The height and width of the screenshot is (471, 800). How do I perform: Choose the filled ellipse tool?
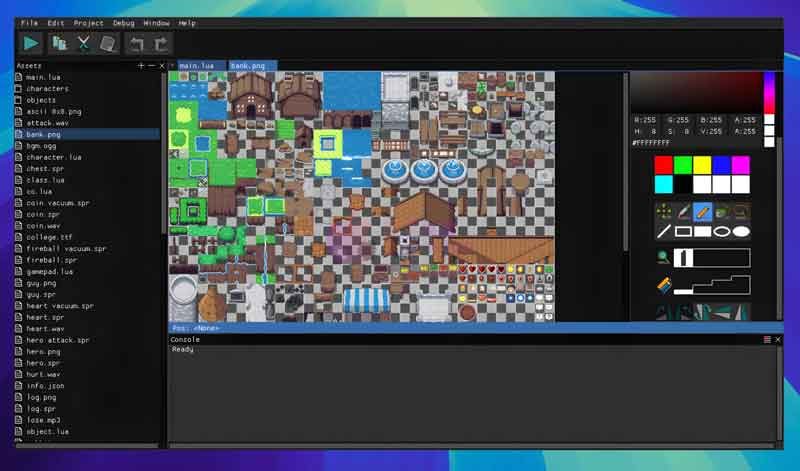(741, 232)
